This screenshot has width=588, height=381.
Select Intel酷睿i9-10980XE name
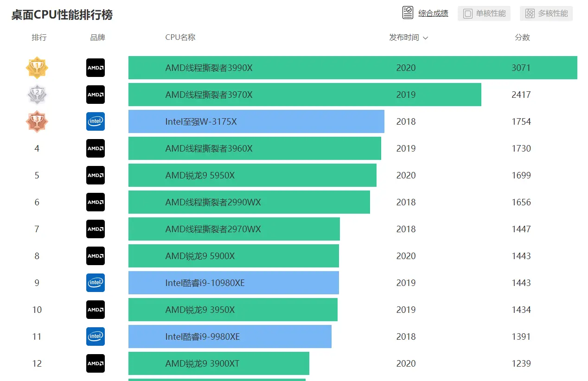[x=205, y=283]
